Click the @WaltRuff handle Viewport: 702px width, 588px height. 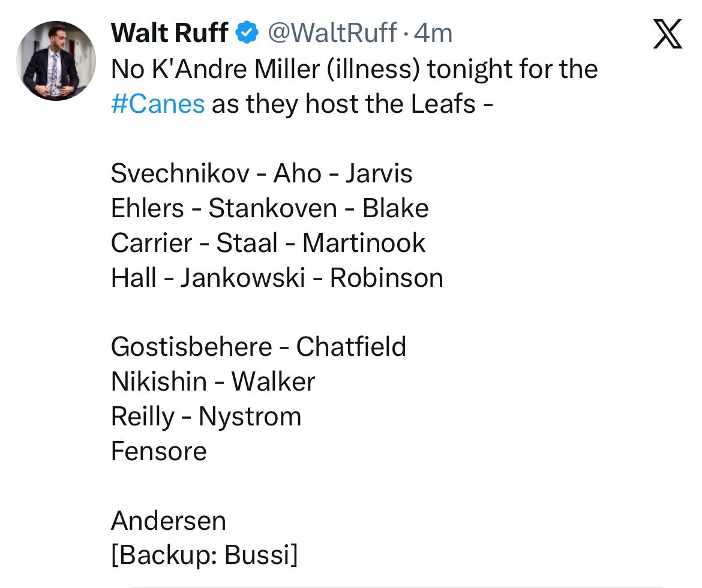point(332,32)
